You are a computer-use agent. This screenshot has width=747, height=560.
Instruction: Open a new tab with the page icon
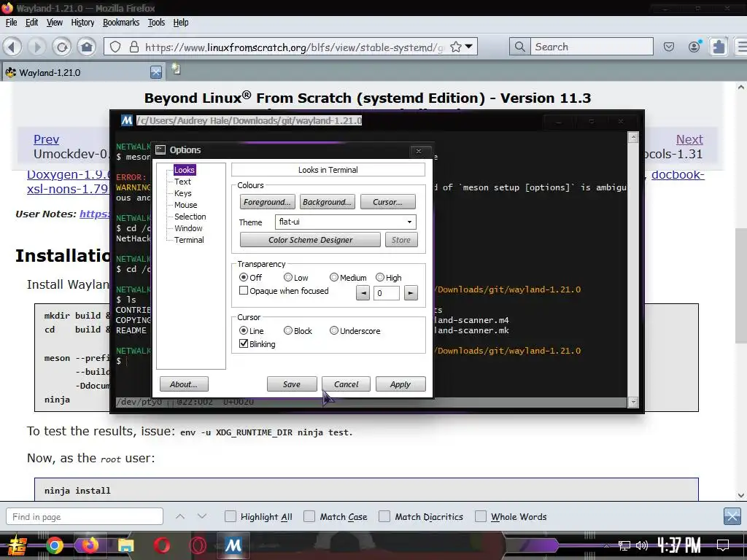pyautogui.click(x=177, y=69)
